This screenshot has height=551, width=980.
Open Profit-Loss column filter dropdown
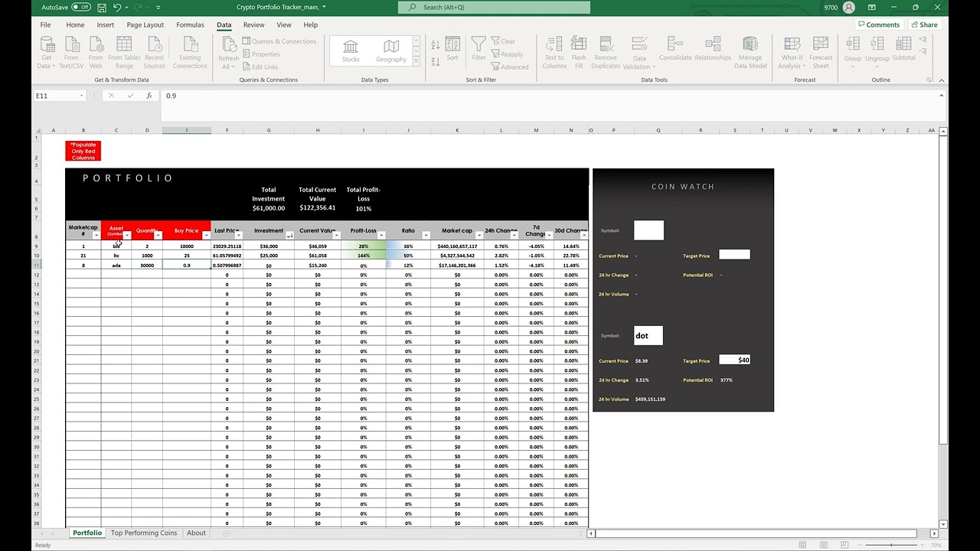pos(381,235)
